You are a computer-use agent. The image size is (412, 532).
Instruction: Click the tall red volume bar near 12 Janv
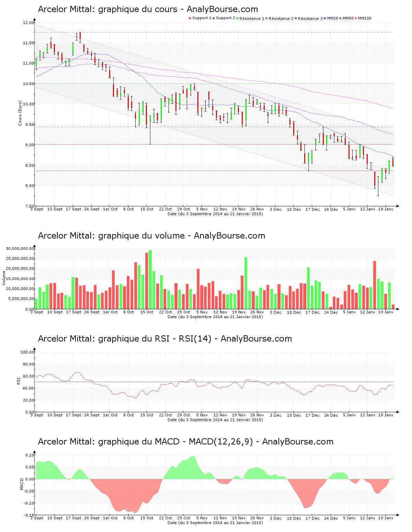[x=375, y=285]
